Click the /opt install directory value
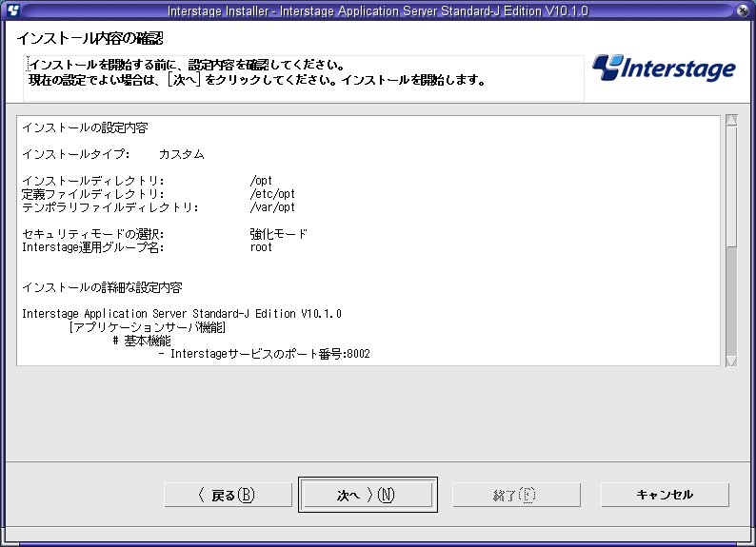Screen dimensions: 756x547 click(x=261, y=181)
